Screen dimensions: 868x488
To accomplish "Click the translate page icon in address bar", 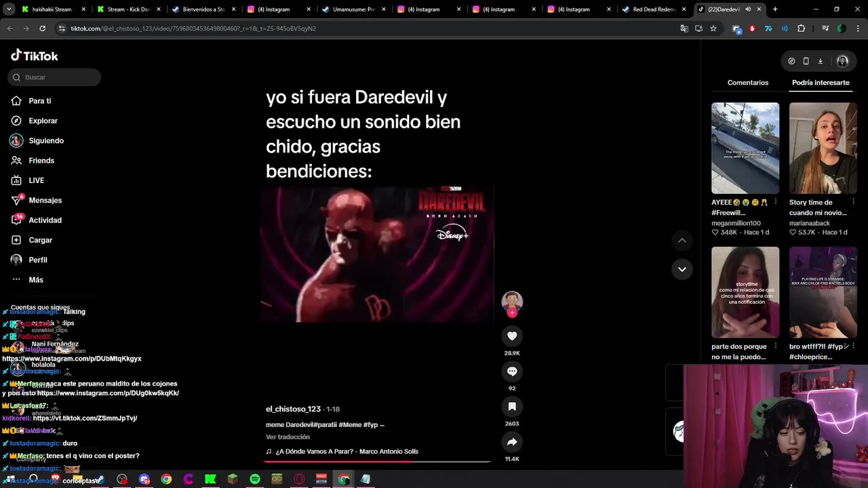I will click(684, 28).
